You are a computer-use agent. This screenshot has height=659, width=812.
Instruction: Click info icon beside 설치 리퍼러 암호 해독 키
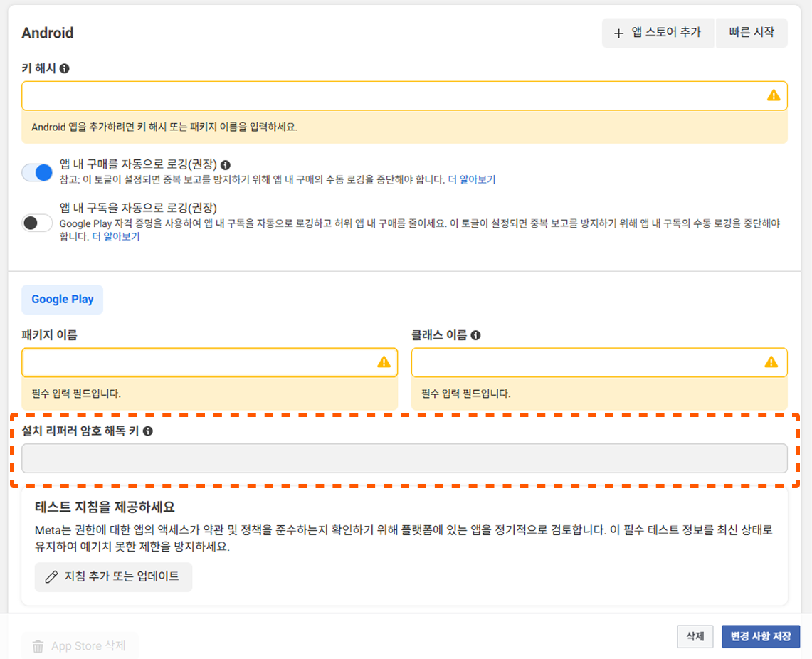147,431
